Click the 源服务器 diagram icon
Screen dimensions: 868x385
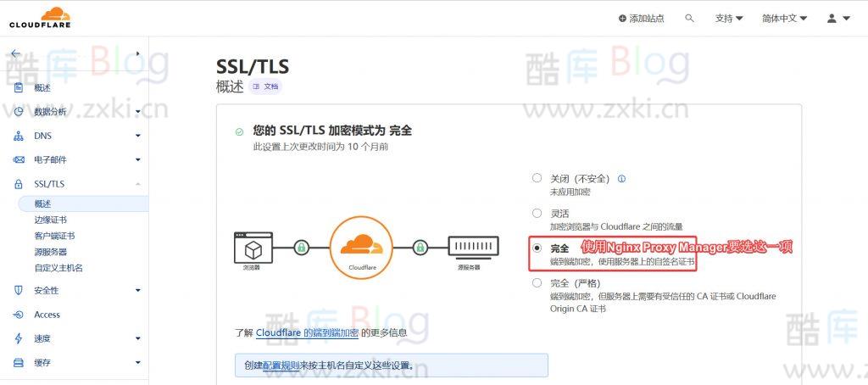coord(473,247)
